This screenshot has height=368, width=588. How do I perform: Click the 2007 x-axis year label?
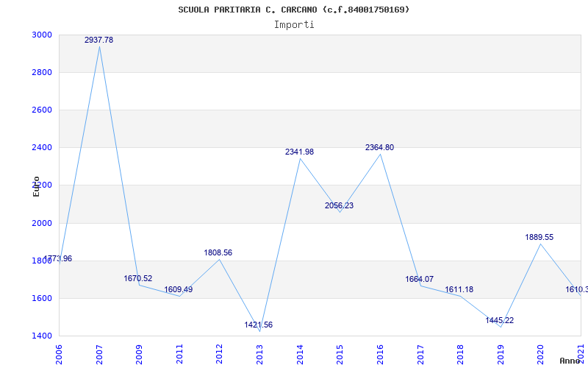click(100, 354)
